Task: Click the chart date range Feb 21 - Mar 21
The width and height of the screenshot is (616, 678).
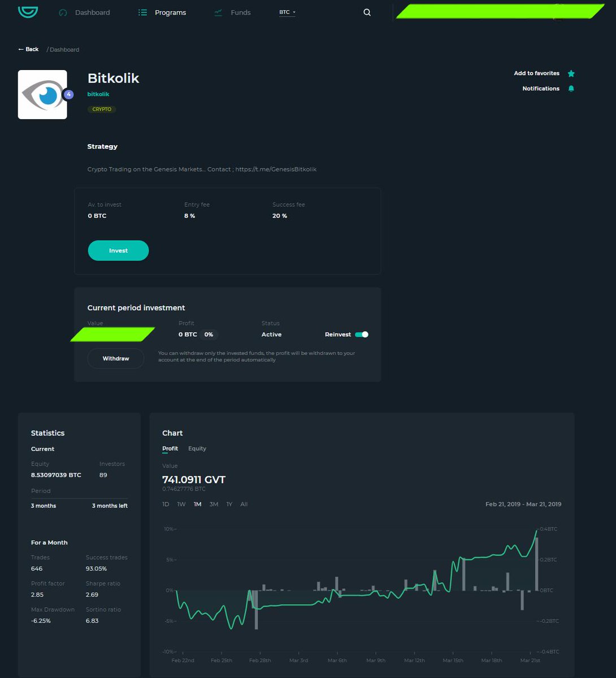Action: [523, 504]
